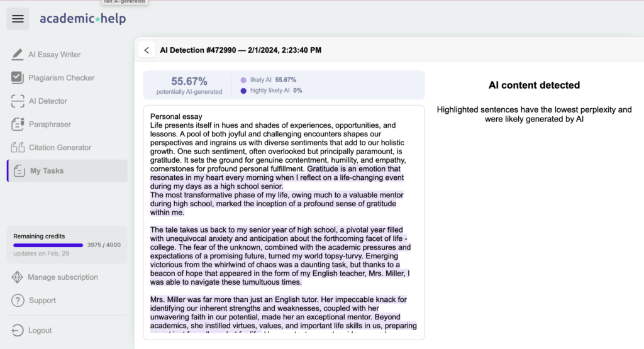Click the hamburger menu icon
Image resolution: width=644 pixels, height=349 pixels.
[18, 19]
